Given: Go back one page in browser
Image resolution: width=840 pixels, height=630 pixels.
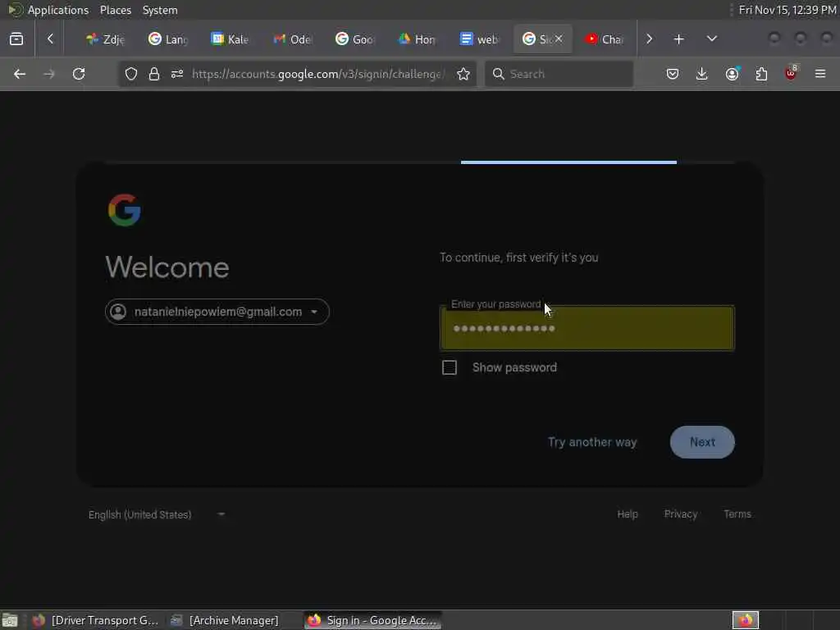Looking at the screenshot, I should click(20, 74).
